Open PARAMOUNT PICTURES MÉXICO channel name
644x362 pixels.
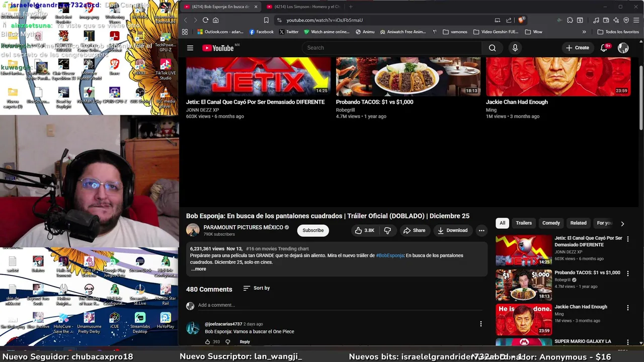(x=243, y=227)
